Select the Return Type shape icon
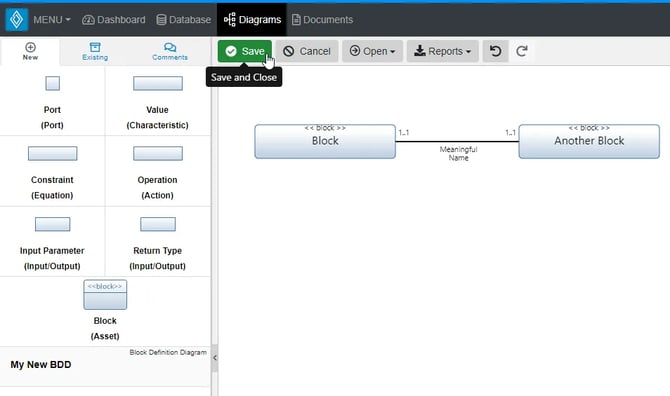Screen dimensions: 670x396 [x=158, y=224]
